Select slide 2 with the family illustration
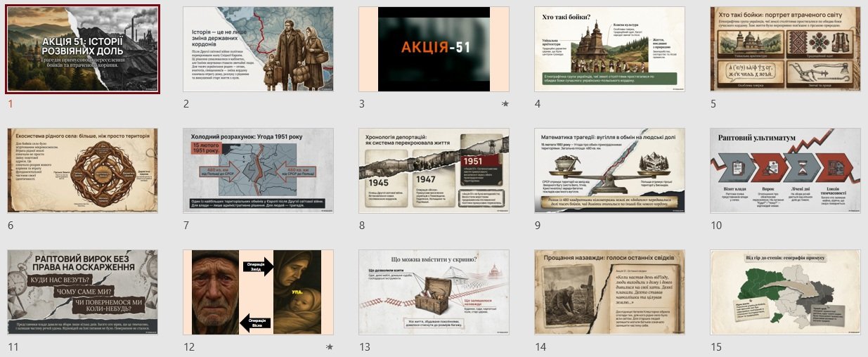Screen dimensions: 868x357 pyautogui.click(x=258, y=49)
